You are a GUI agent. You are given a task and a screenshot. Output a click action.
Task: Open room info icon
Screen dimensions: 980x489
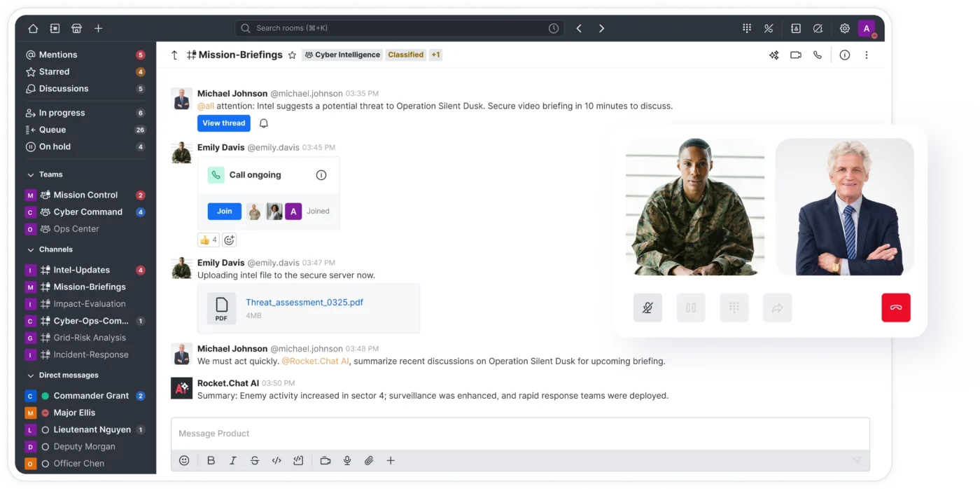(x=845, y=55)
